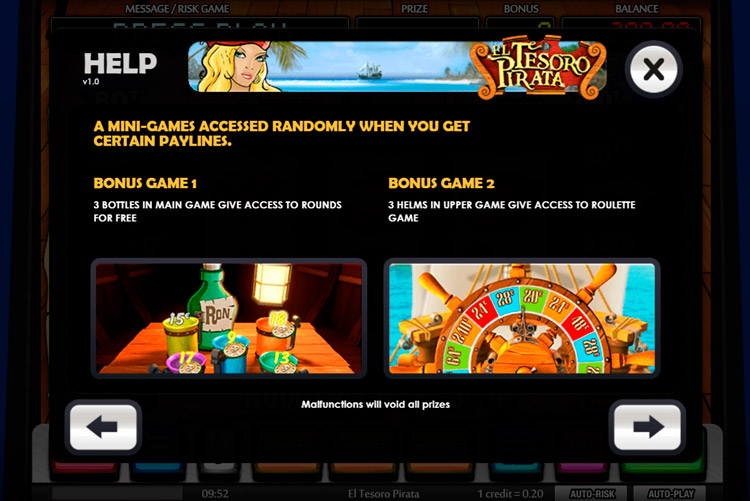Click the Bonus Game 2 heading

pos(441,183)
